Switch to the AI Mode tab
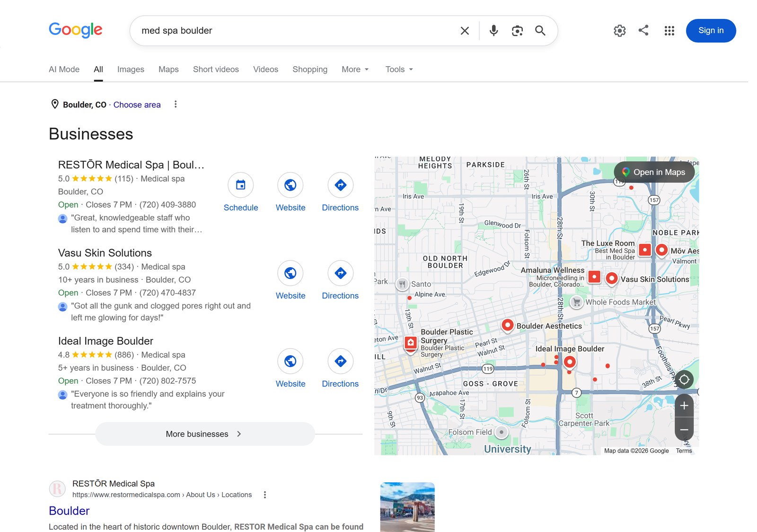This screenshot has width=757, height=532. pos(64,70)
